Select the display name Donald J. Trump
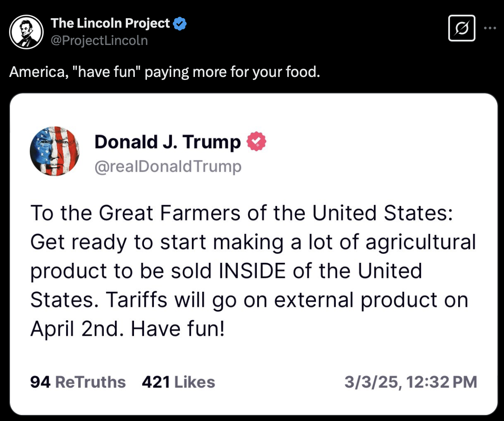This screenshot has height=421, width=504. click(167, 141)
